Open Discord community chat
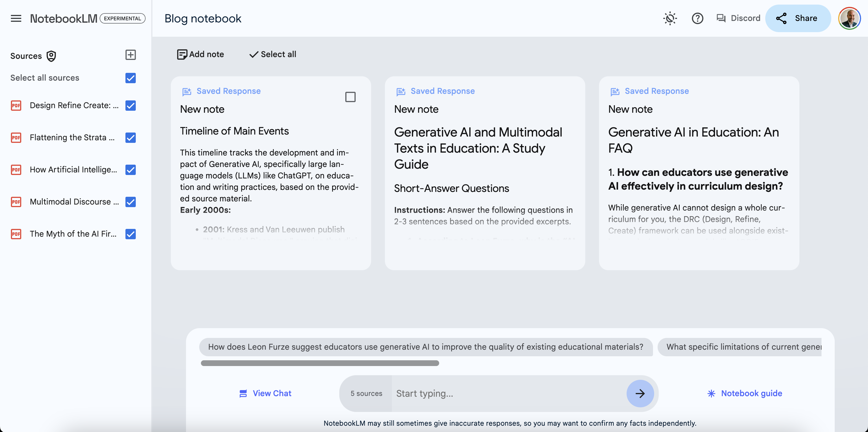868x432 pixels. (738, 18)
